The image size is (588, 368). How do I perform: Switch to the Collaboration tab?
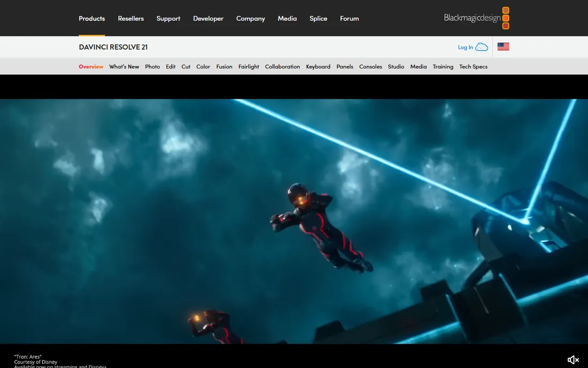(x=282, y=66)
